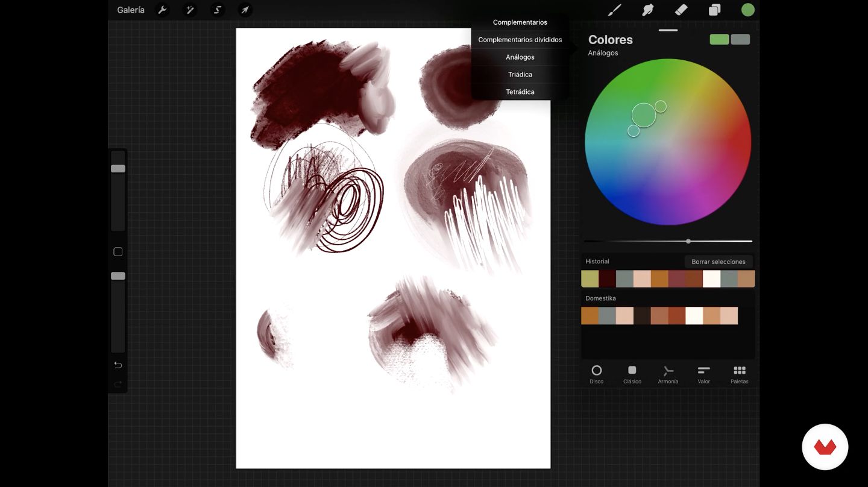The height and width of the screenshot is (487, 868).
Task: Choose Complementarios from harmony list
Action: tap(520, 22)
